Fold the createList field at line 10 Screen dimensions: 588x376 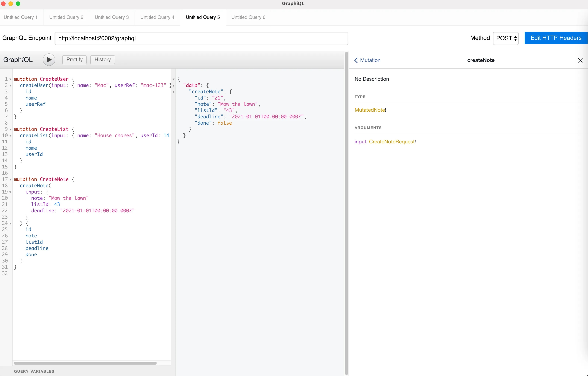click(x=10, y=135)
